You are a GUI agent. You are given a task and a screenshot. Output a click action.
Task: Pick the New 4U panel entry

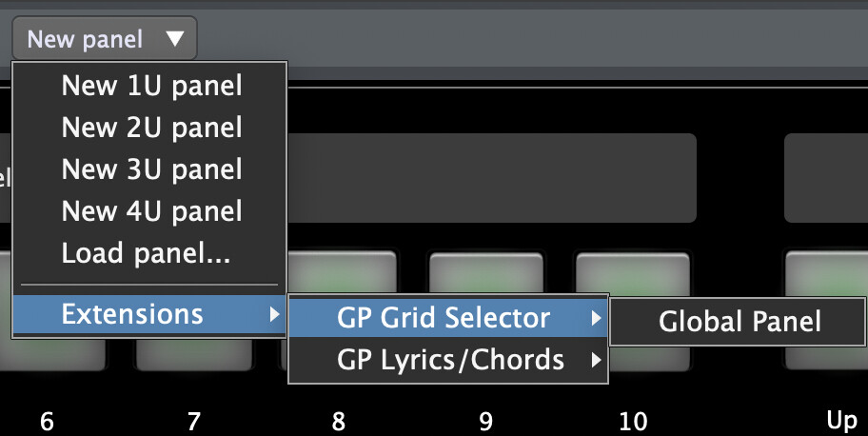151,211
